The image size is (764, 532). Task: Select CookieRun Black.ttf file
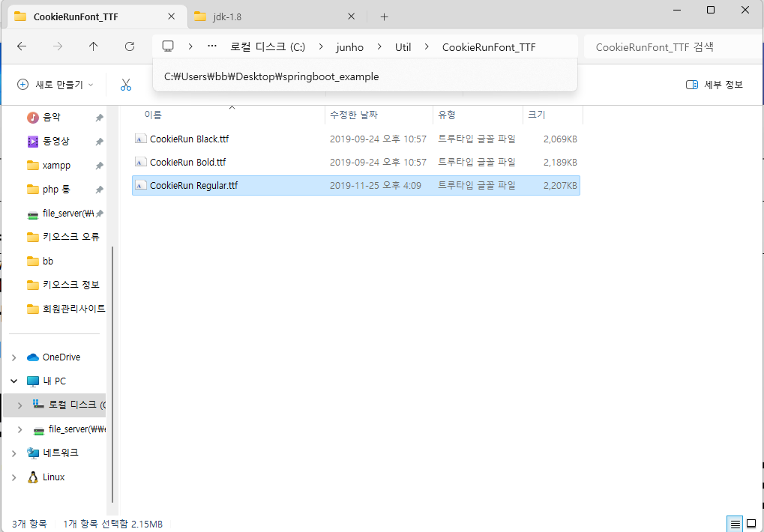click(355, 139)
